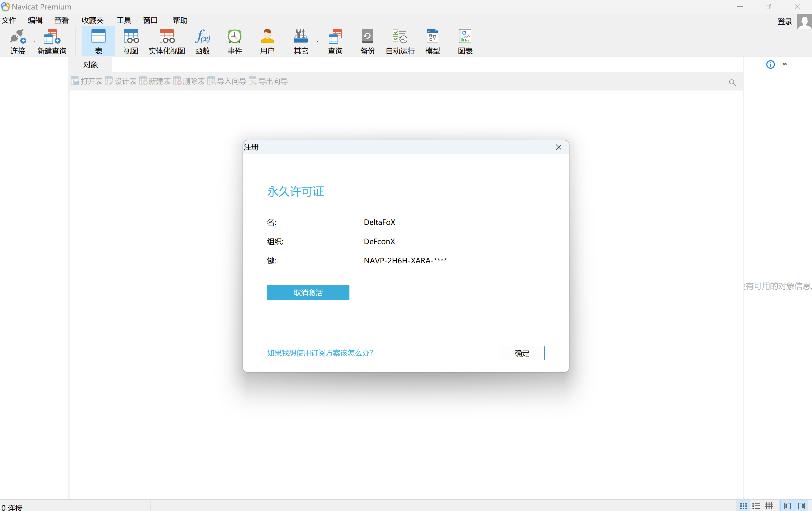
Task: Open the Charts icon in the toolbar
Action: [465, 37]
